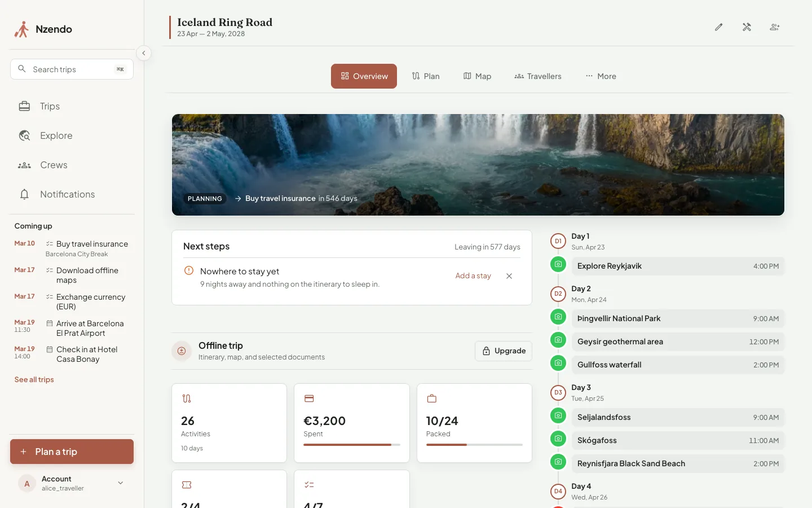Open Trips in the sidebar
Viewport: 812px width, 508px height.
pos(72,106)
